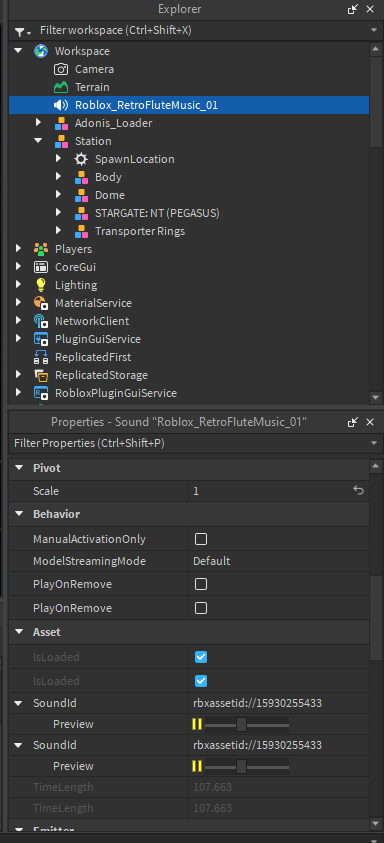Reset the Scale property with the undo arrow
The width and height of the screenshot is (384, 843).
click(x=358, y=491)
